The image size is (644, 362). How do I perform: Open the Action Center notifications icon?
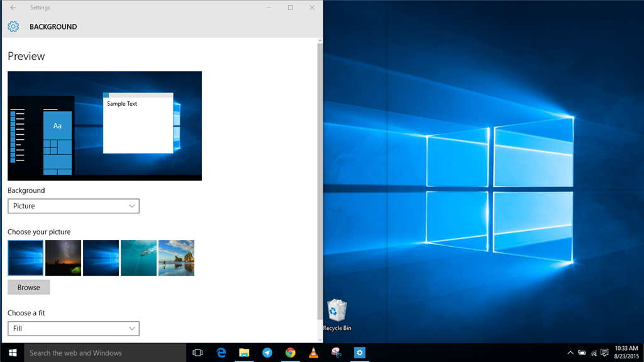[x=604, y=353]
